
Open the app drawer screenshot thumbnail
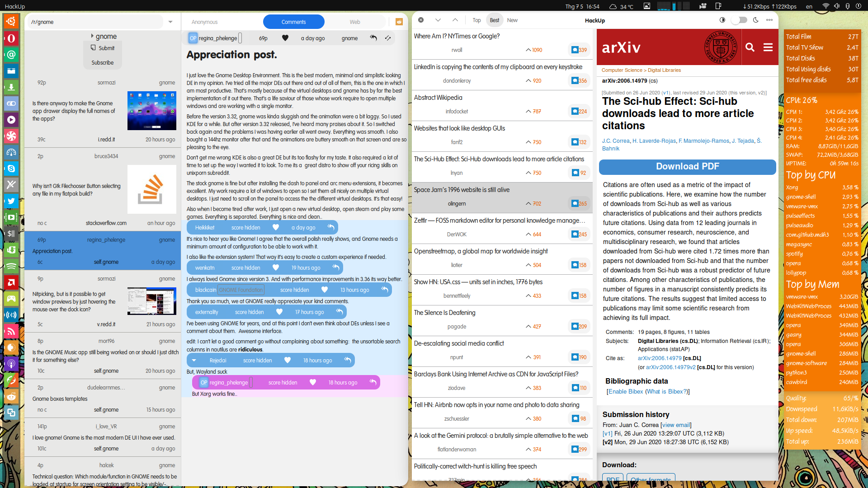(152, 111)
